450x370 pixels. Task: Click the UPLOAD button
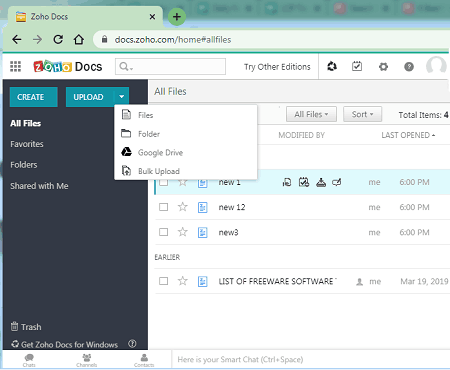pos(90,97)
